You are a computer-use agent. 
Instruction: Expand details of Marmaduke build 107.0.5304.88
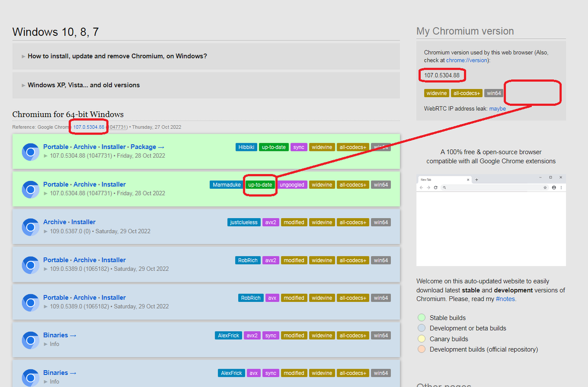[104, 193]
